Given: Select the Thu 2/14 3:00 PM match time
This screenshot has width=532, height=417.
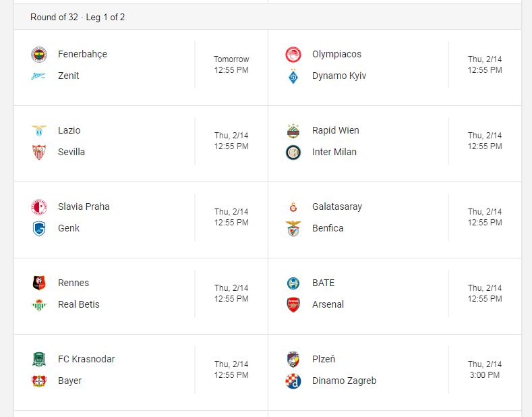Looking at the screenshot, I should [x=485, y=370].
